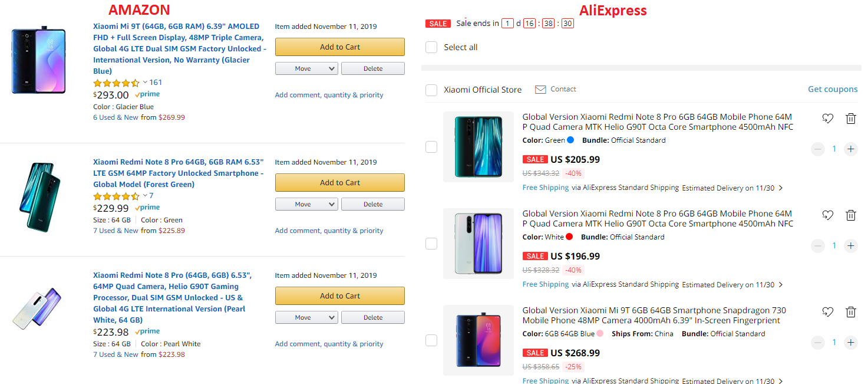Remove Mi 9T from AliExpress cart via trash icon
868x384 pixels.
850,312
